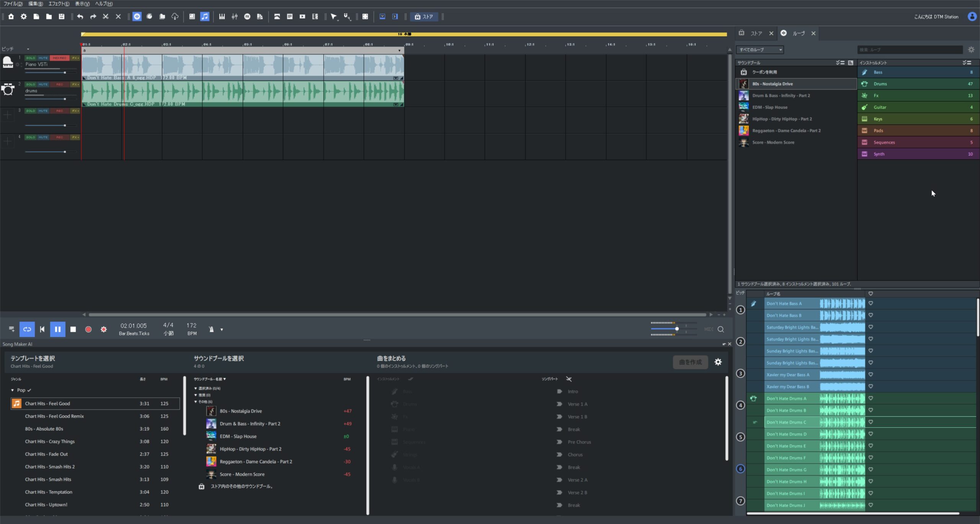Click the クーポンを利用 link
980x524 pixels.
click(x=764, y=72)
